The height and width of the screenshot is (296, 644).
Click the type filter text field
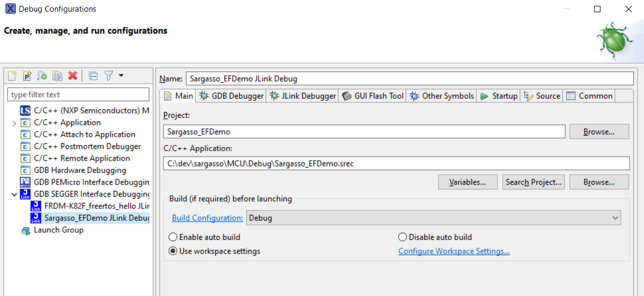pos(78,95)
